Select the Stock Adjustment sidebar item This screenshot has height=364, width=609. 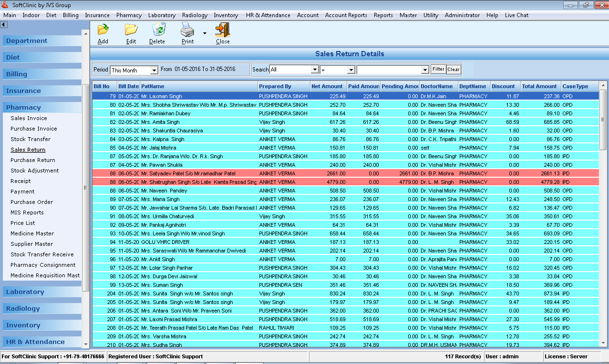(35, 171)
